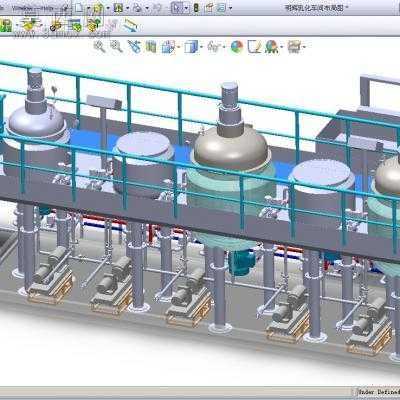Expand the dropdown next to New document
Viewport: 400px width, 400px height.
88,8
